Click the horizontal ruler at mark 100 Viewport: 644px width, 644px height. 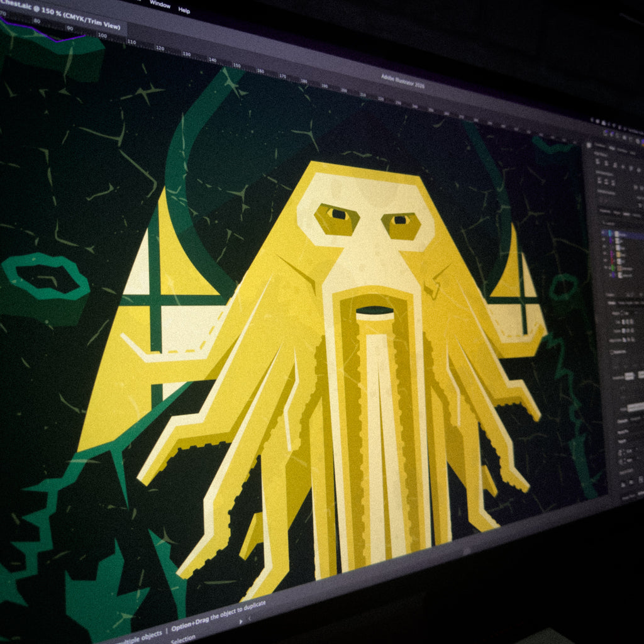tap(103, 36)
